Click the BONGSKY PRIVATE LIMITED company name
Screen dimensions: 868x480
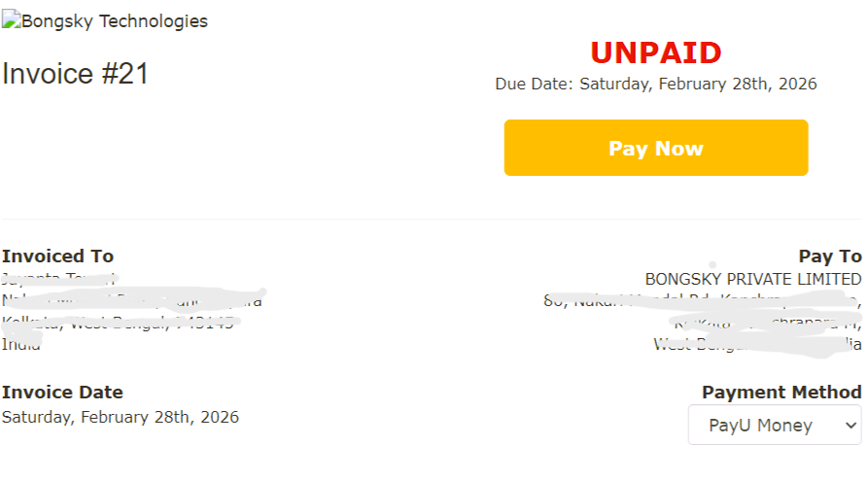pyautogui.click(x=753, y=279)
